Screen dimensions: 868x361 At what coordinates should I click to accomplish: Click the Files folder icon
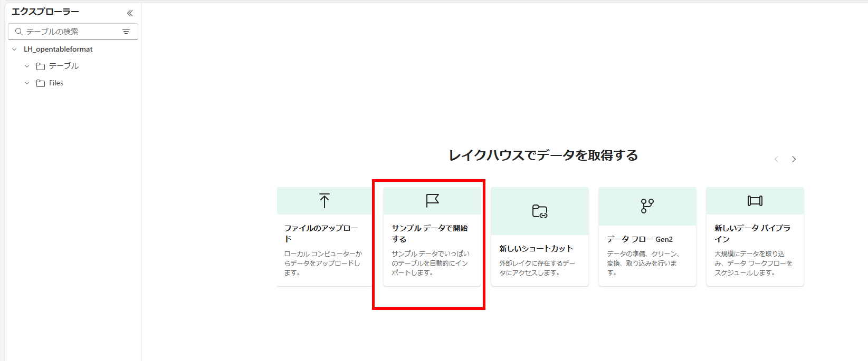[41, 83]
